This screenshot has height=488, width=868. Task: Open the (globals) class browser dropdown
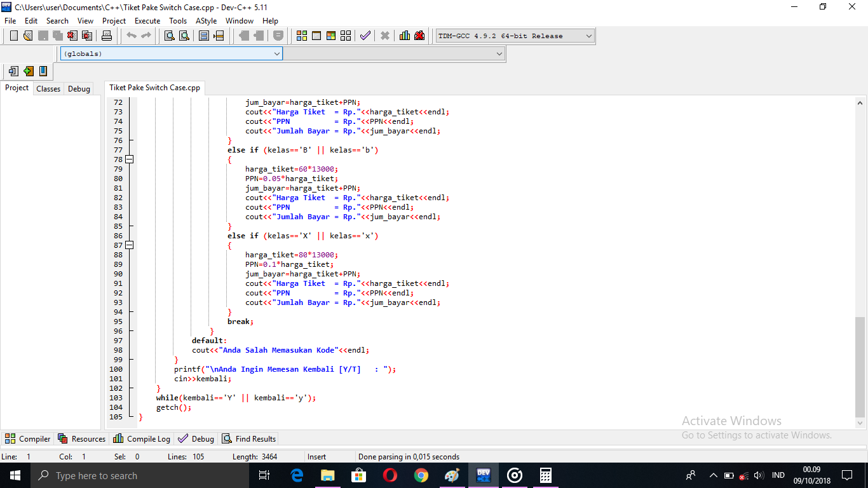pos(278,53)
